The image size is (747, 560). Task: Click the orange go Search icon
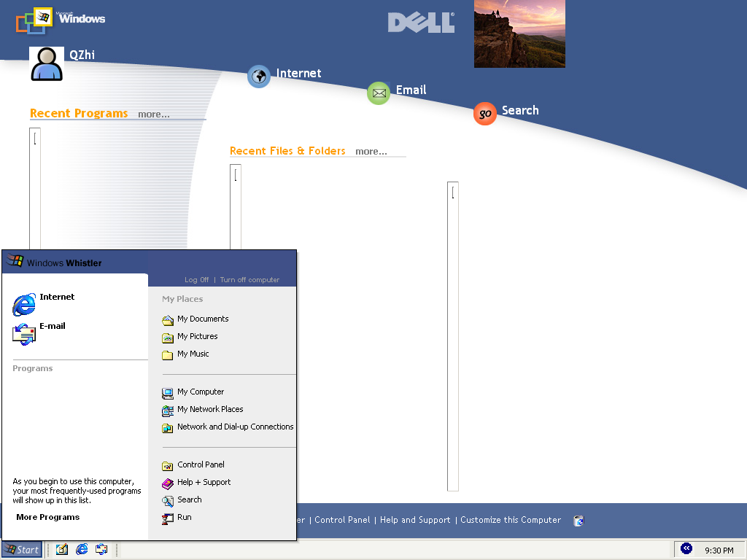click(x=485, y=114)
